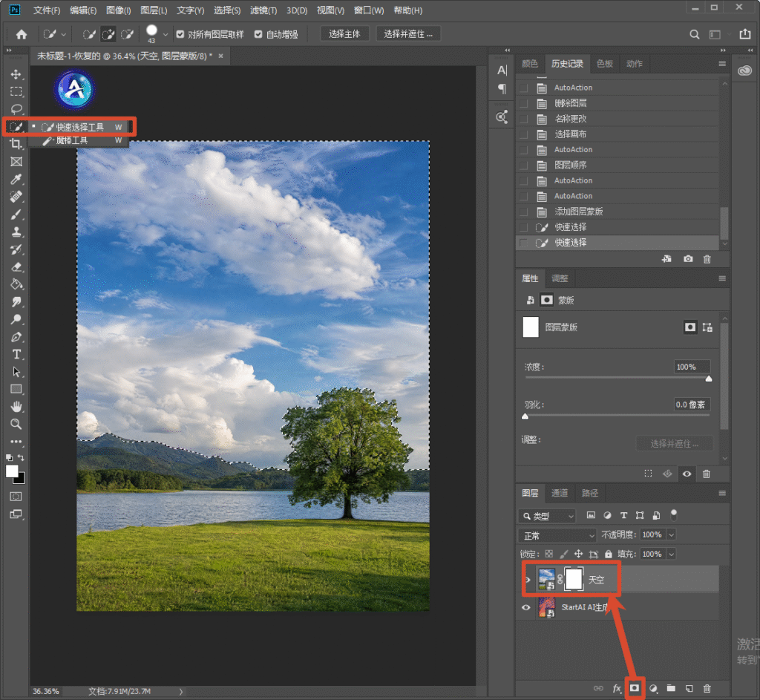Open the 正常 blend mode dropdown

(557, 535)
